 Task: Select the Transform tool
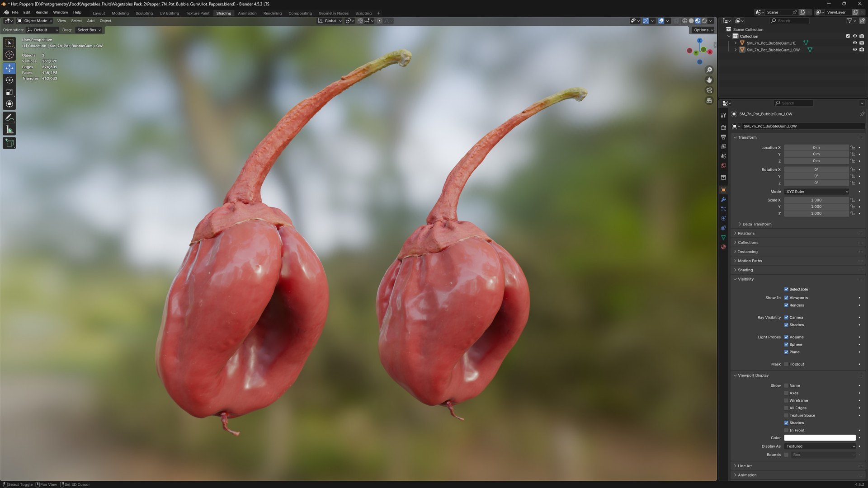point(9,104)
